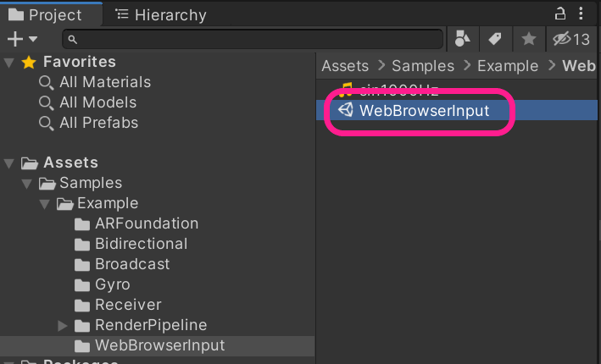Lock the Project panel with padlock icon

click(x=559, y=14)
